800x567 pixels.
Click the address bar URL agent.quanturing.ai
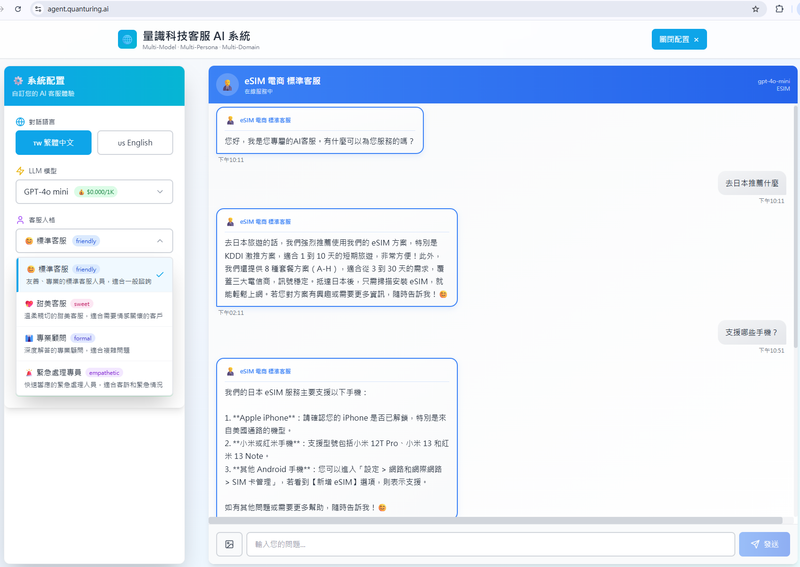[x=78, y=9]
